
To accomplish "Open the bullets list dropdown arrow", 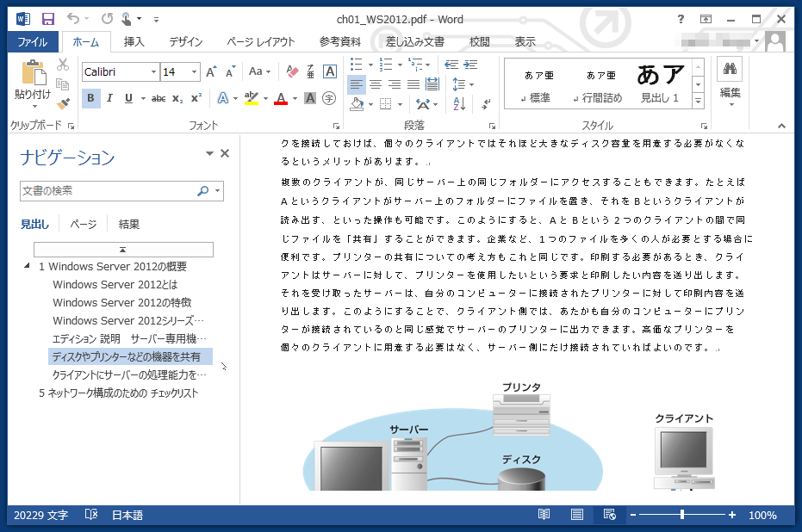I will [370, 65].
